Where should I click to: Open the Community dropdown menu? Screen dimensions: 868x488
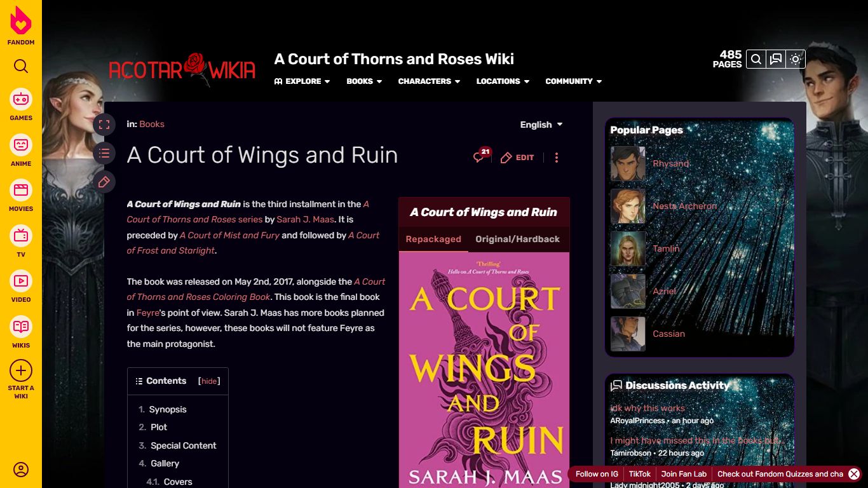tap(573, 81)
